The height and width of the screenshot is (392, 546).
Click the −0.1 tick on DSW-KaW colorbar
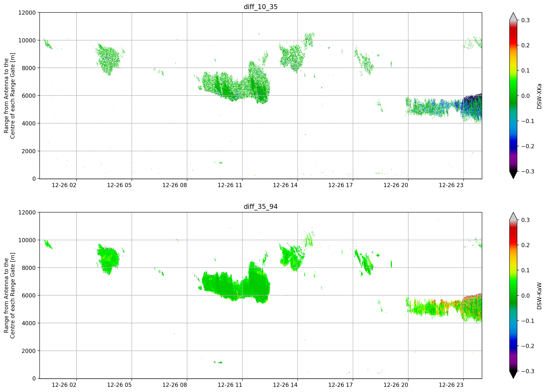tap(528, 321)
